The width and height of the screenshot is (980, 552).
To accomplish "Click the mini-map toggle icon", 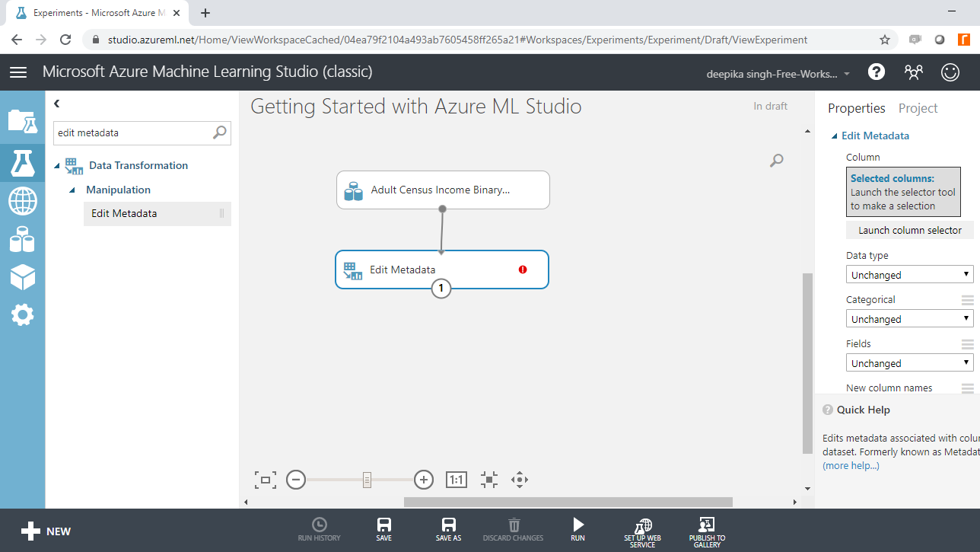I will click(x=489, y=480).
